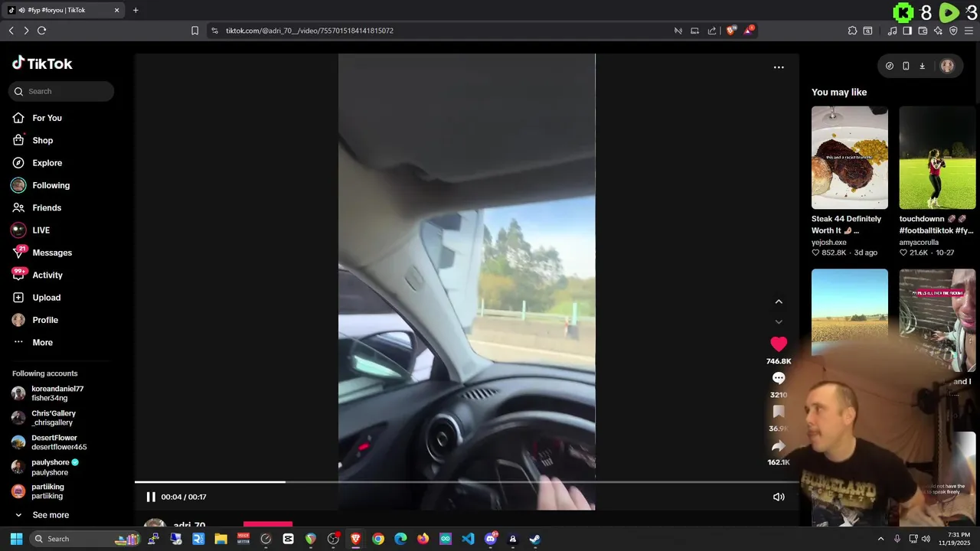980x551 pixels.
Task: Click the TikTok coins icon at the top right
Action: (889, 66)
